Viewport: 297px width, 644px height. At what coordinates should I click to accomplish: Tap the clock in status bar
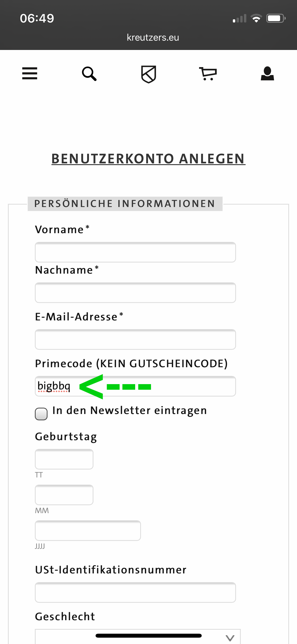[x=37, y=18]
